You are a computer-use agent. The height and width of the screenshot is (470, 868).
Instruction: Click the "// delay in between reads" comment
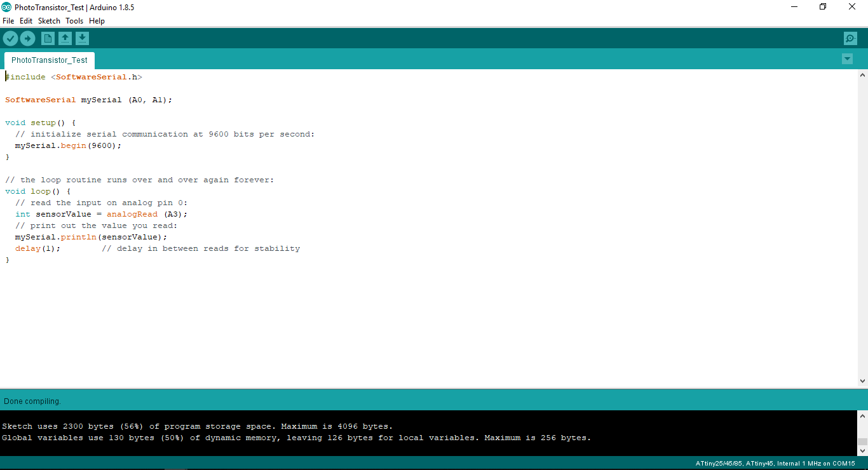coord(201,248)
